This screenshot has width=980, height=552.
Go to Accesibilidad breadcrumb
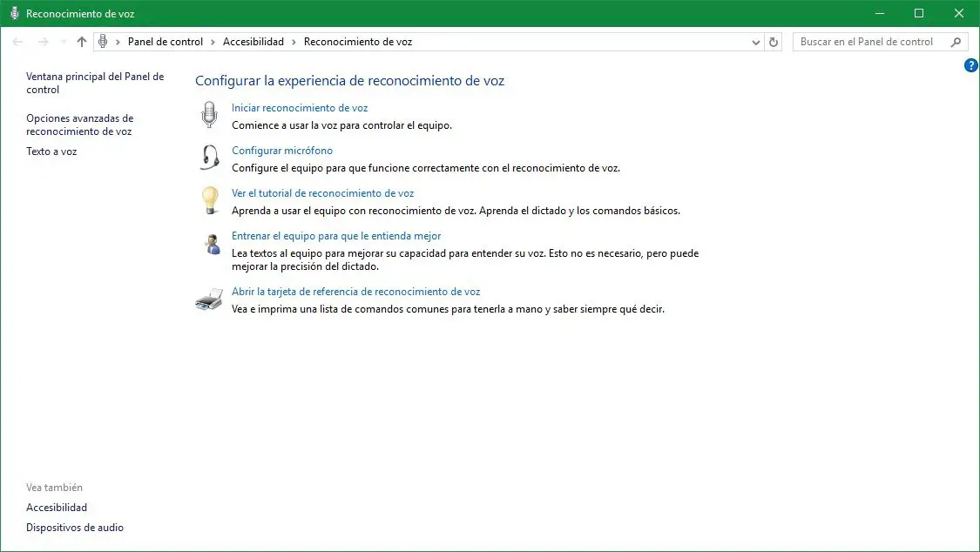coord(253,42)
